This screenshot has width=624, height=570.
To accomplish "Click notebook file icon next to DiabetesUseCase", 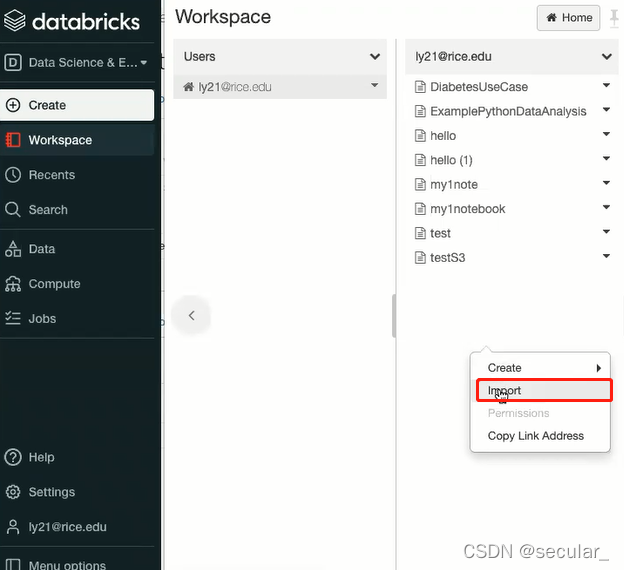I will click(x=420, y=87).
